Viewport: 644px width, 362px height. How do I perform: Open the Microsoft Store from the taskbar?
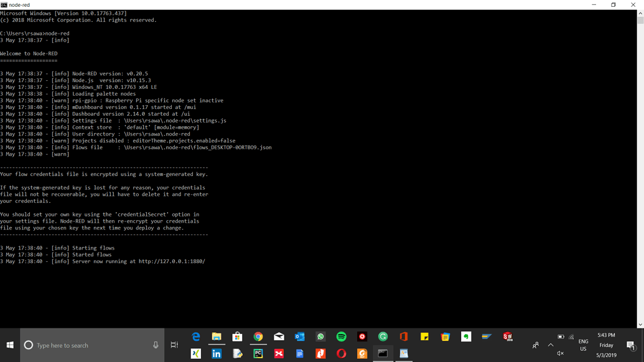[237, 336]
